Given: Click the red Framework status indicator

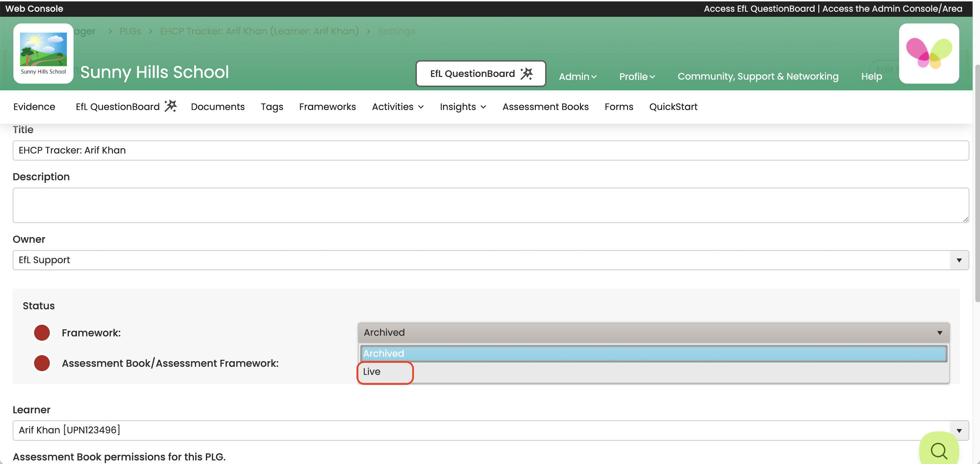Looking at the screenshot, I should click(42, 333).
